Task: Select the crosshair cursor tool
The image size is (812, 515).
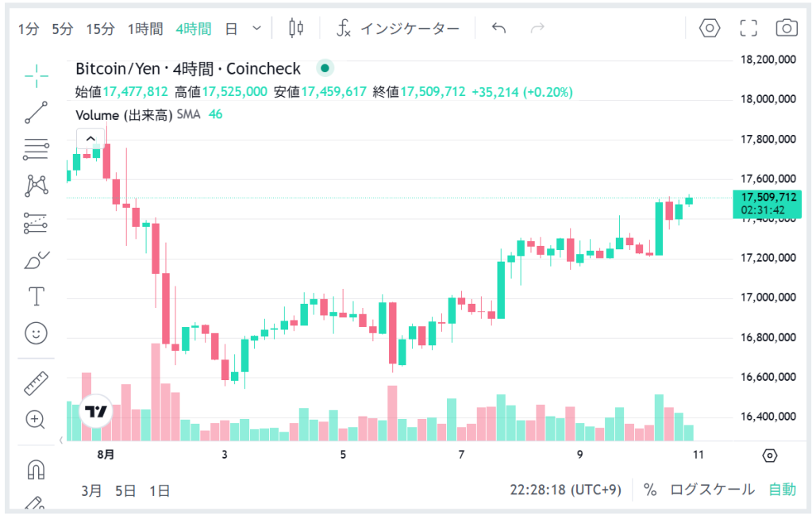Action: click(x=36, y=75)
